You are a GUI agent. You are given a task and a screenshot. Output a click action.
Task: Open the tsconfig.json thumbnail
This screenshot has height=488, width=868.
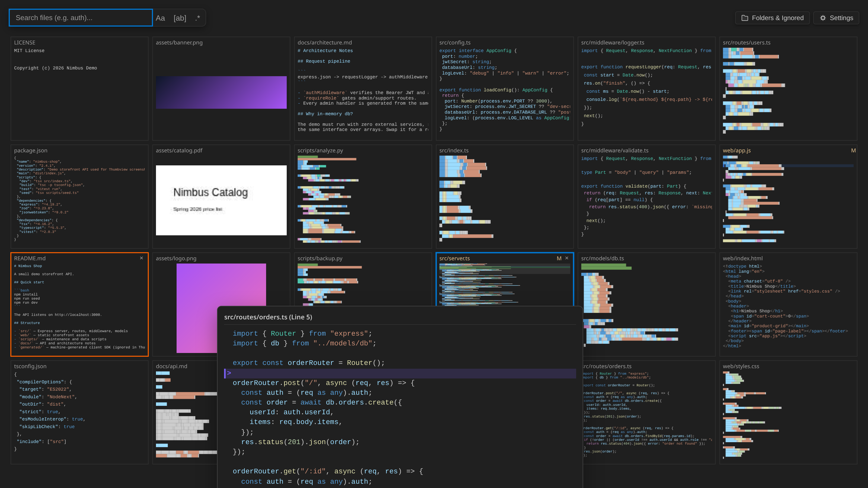pyautogui.click(x=79, y=413)
